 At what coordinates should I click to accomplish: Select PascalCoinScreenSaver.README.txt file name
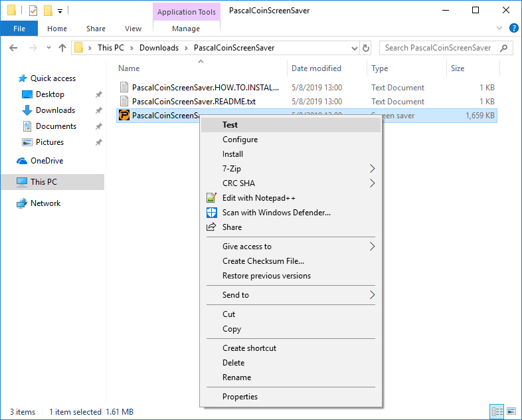[x=194, y=102]
